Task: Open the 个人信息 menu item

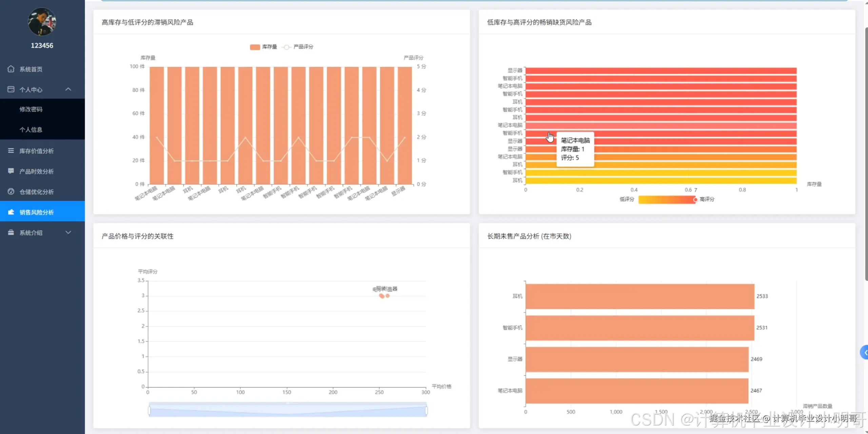Action: tap(31, 130)
